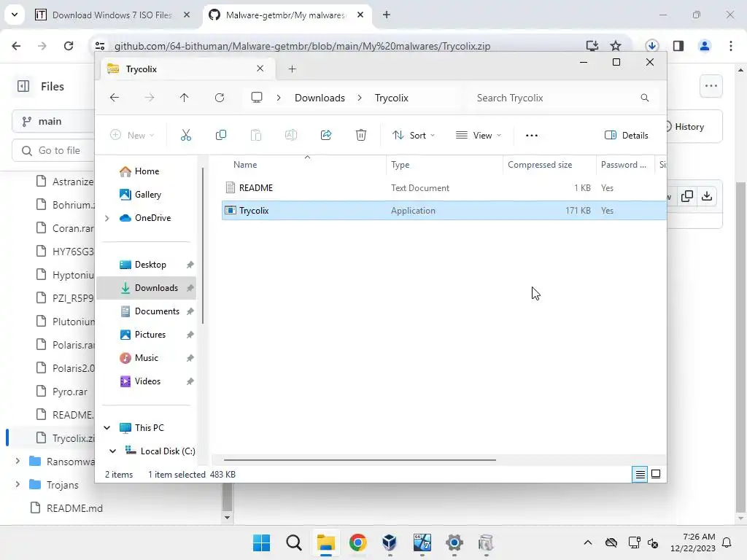The height and width of the screenshot is (560, 747).
Task: Select the README text document file
Action: [444, 187]
